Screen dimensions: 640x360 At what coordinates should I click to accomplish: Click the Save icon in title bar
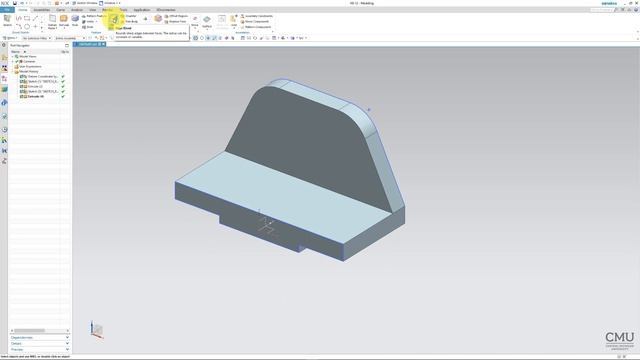(x=15, y=3)
